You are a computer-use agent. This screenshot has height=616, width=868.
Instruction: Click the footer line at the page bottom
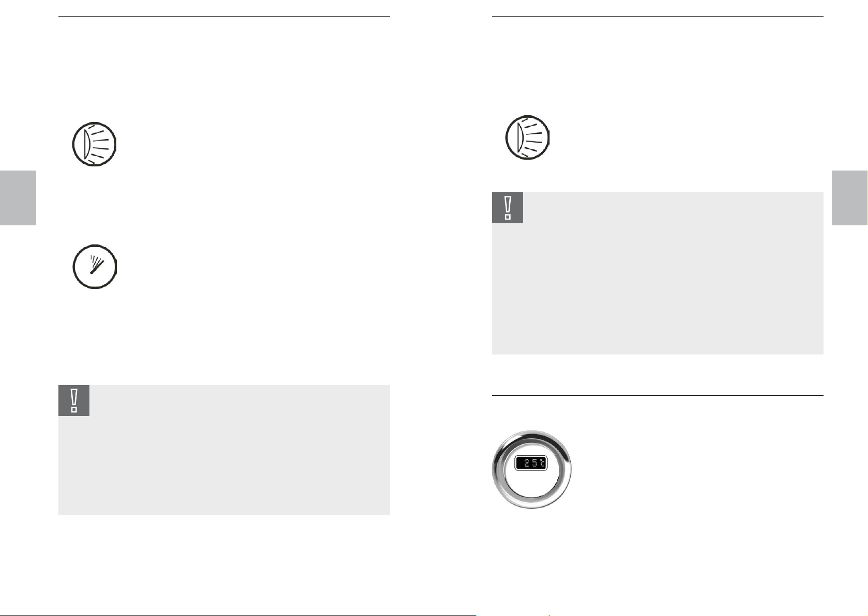pos(238,614)
